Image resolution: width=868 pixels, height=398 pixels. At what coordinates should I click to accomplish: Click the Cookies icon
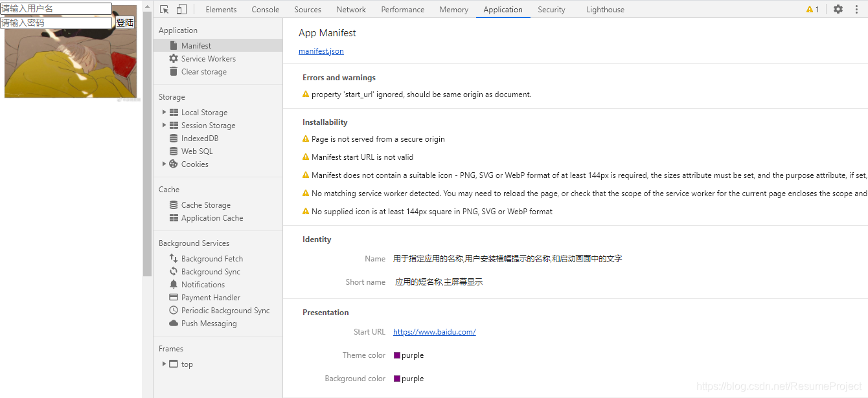(174, 164)
